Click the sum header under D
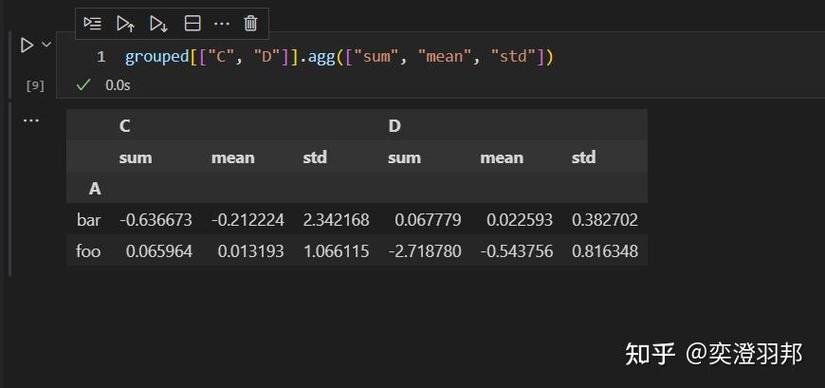This screenshot has height=388, width=825. (404, 157)
